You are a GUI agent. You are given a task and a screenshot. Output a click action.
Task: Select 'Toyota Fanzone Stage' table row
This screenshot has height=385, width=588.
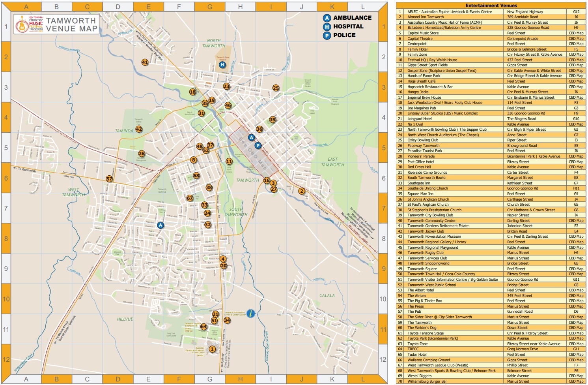click(x=491, y=333)
